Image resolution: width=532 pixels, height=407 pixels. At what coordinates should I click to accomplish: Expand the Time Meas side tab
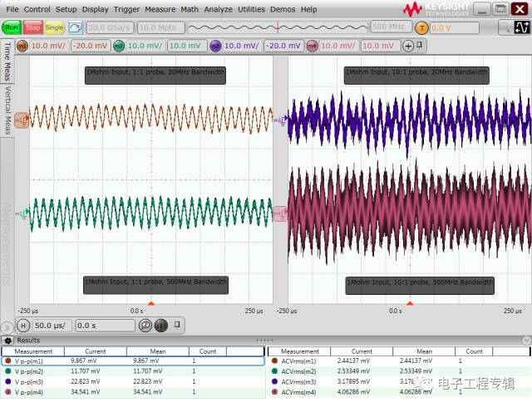tap(8, 61)
